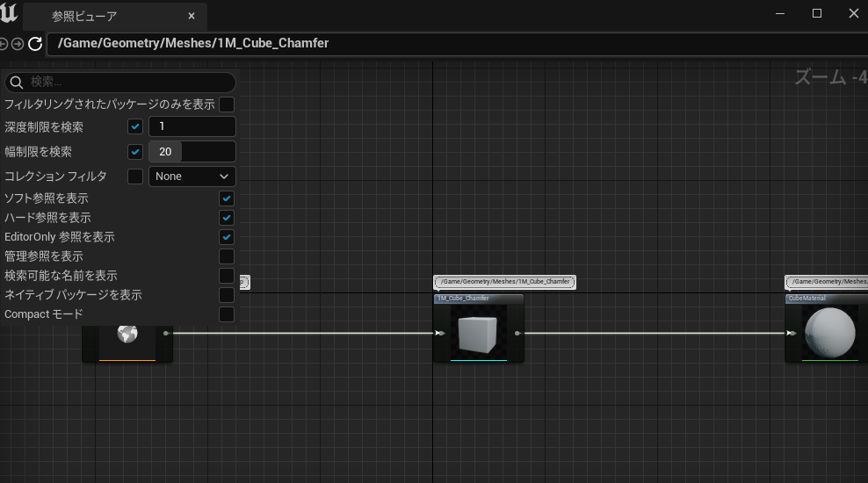868x483 pixels.
Task: Enable the Compact モード checkbox
Action: [227, 314]
